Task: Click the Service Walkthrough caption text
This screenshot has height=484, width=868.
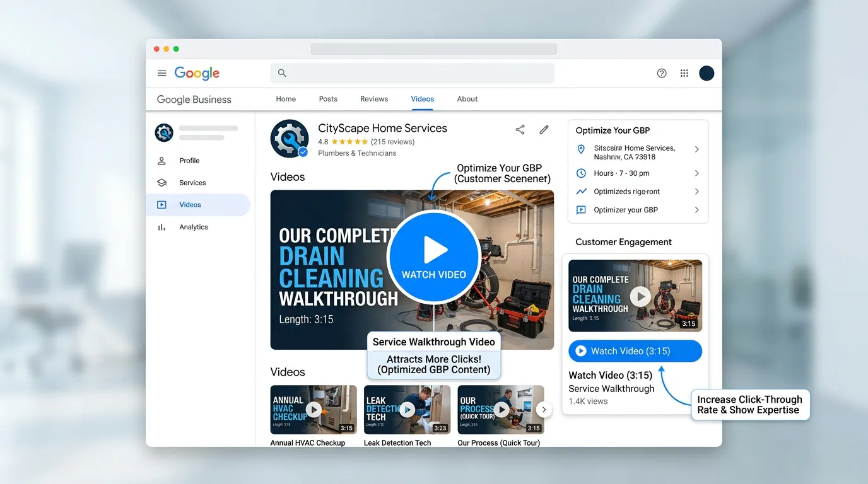Action: click(611, 389)
